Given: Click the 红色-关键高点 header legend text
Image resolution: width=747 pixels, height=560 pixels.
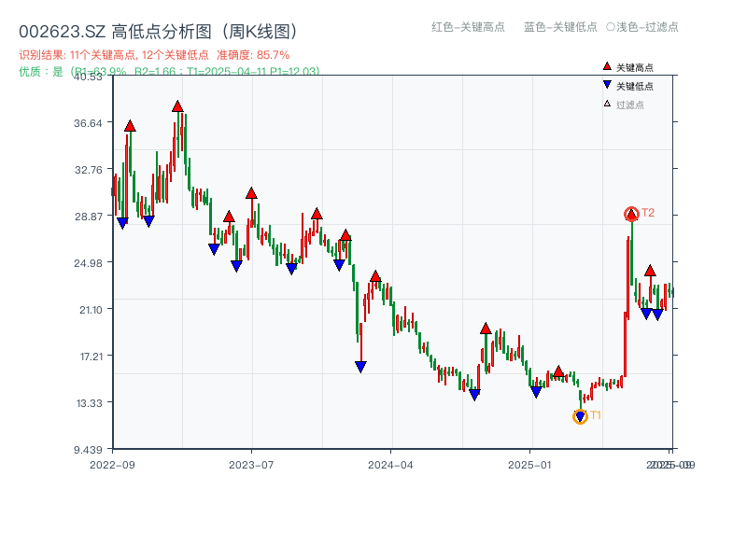Looking at the screenshot, I should tap(467, 28).
